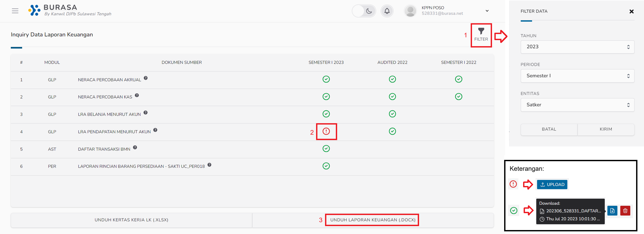
Task: Click the Kirim button
Action: pos(606,129)
